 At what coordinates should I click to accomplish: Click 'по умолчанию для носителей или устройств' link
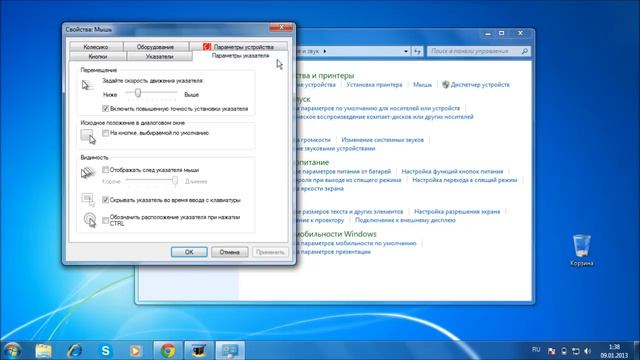(377, 108)
